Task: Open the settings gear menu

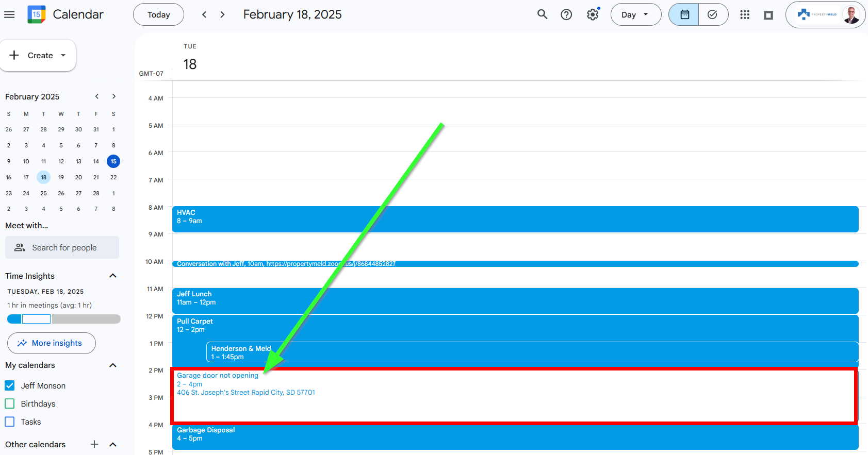Action: [593, 14]
